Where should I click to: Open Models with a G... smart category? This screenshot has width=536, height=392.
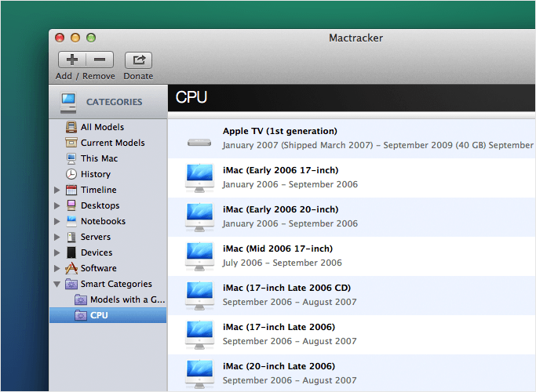(x=127, y=299)
